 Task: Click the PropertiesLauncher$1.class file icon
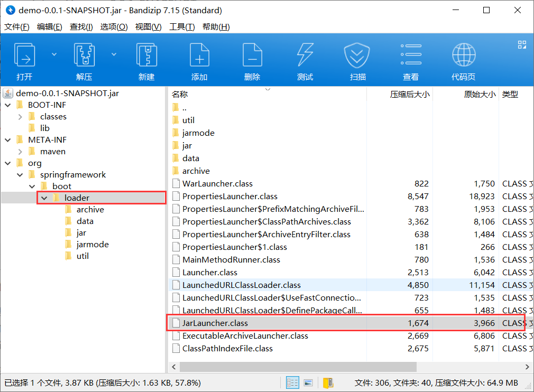(x=176, y=247)
